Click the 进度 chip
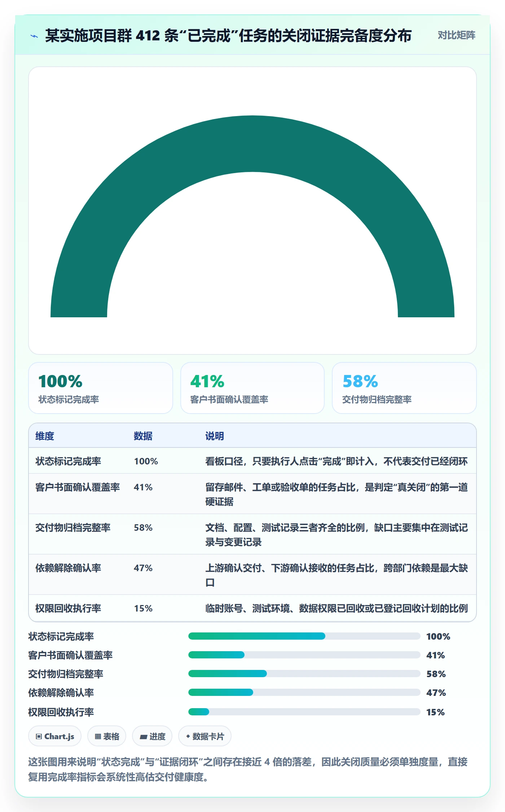The height and width of the screenshot is (812, 505). click(x=152, y=736)
